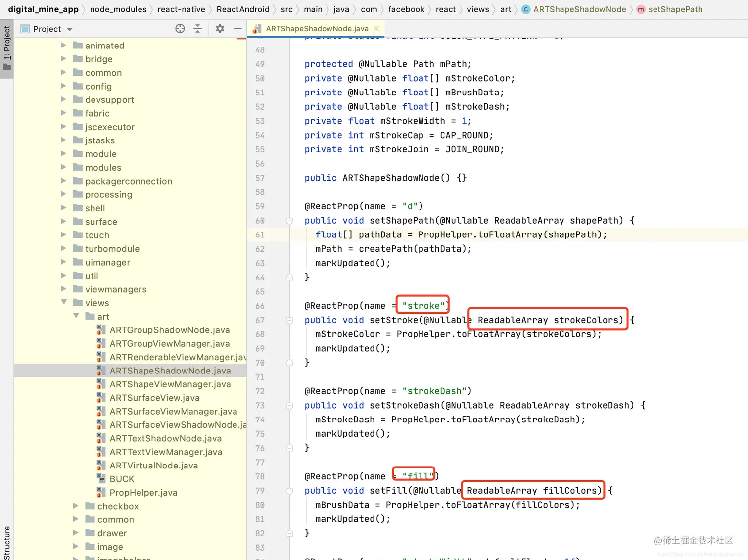The width and height of the screenshot is (748, 560).
Task: Open ARTShapeViewManager.java file
Action: pyautogui.click(x=170, y=384)
